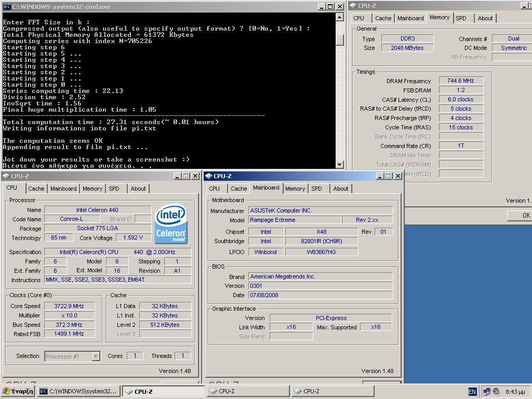Select About tab in Mainboard window
This screenshot has height=399, width=532.
[x=341, y=189]
